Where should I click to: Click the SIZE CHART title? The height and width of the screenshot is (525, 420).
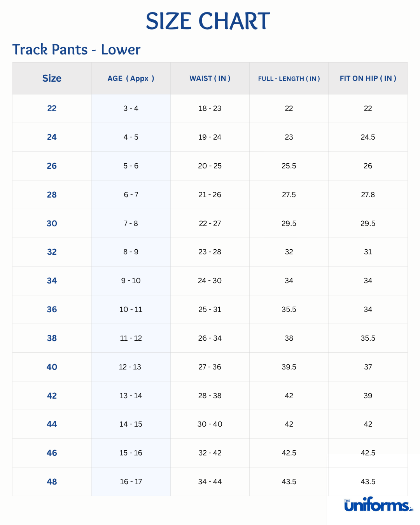pyautogui.click(x=208, y=21)
